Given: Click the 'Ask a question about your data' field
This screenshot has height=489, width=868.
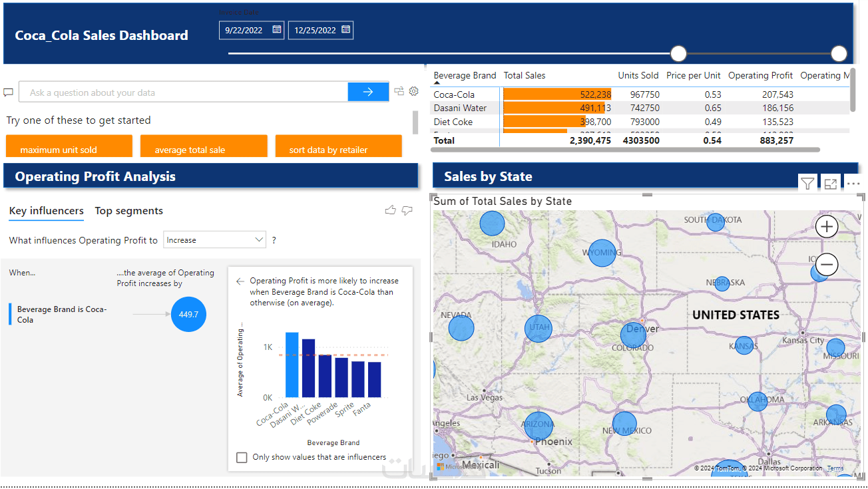Looking at the screenshot, I should point(183,92).
